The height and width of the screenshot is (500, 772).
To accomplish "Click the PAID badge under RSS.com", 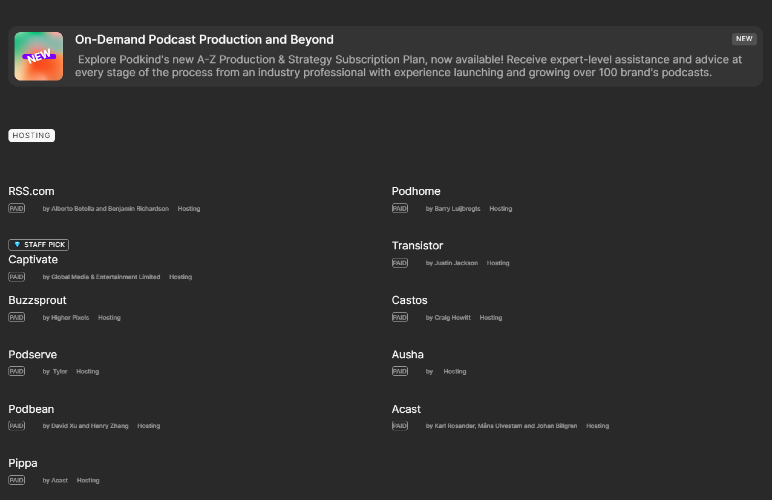I will (x=16, y=208).
